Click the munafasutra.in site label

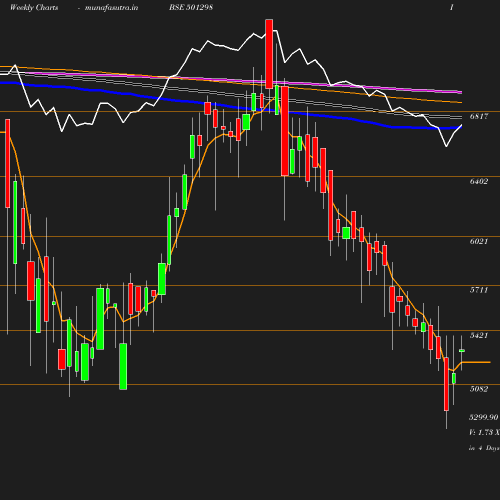click(x=111, y=8)
